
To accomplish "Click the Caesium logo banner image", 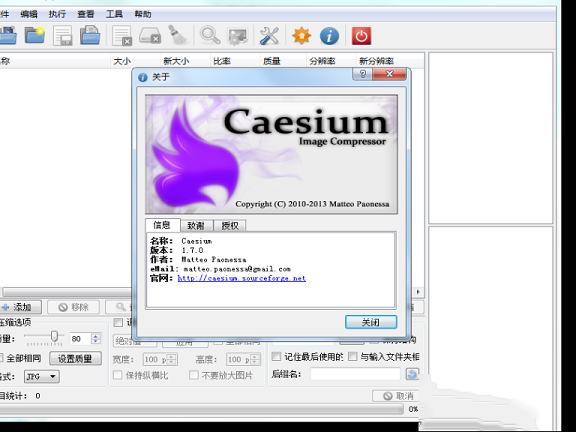I will pos(271,154).
